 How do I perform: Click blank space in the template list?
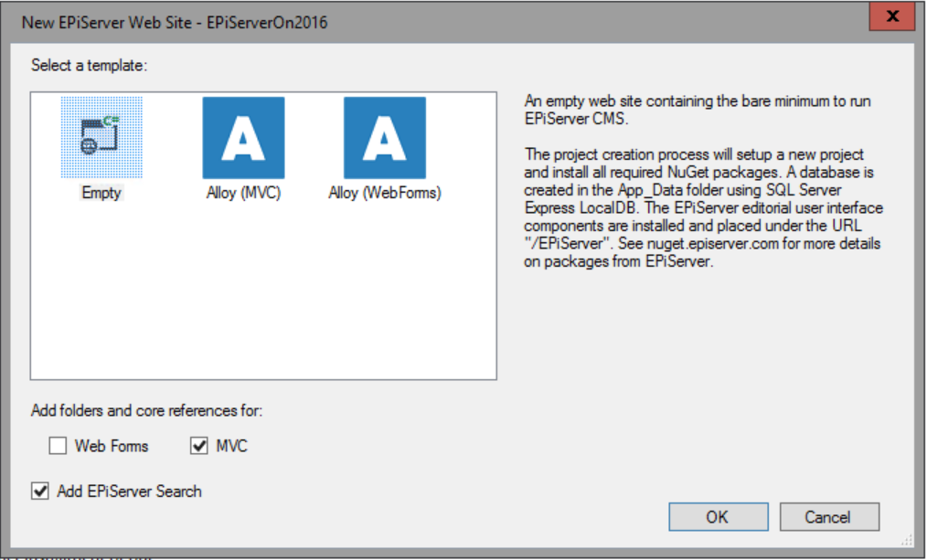pos(265,301)
